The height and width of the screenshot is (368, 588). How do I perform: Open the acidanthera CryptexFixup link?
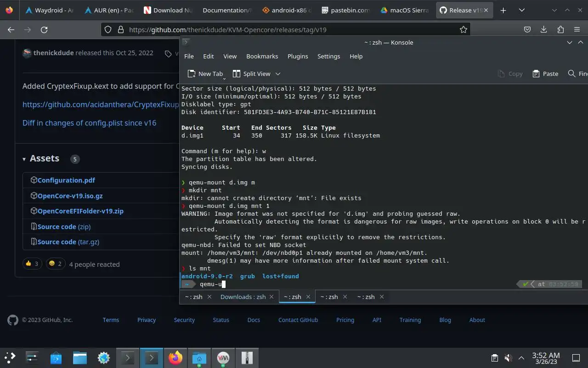[101, 104]
